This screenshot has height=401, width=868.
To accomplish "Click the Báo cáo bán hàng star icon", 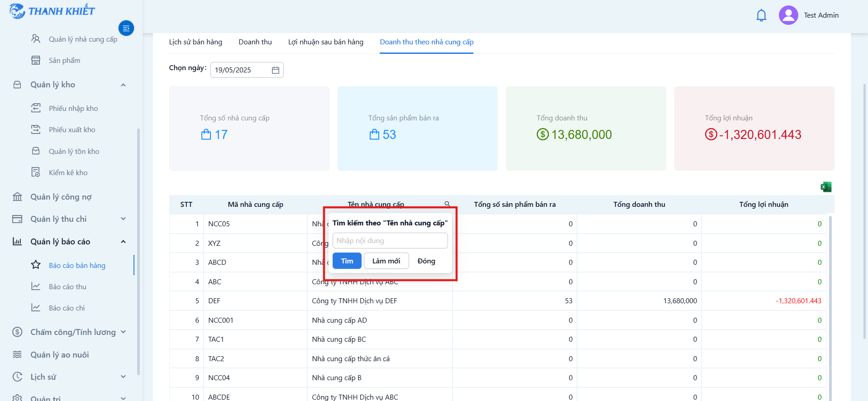I will (36, 265).
